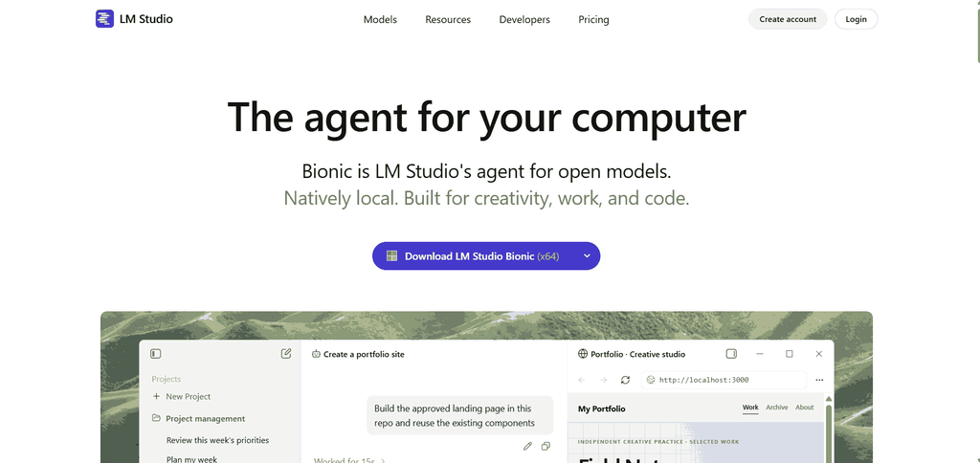Click the LM Studio logo icon
The width and height of the screenshot is (980, 463).
104,19
